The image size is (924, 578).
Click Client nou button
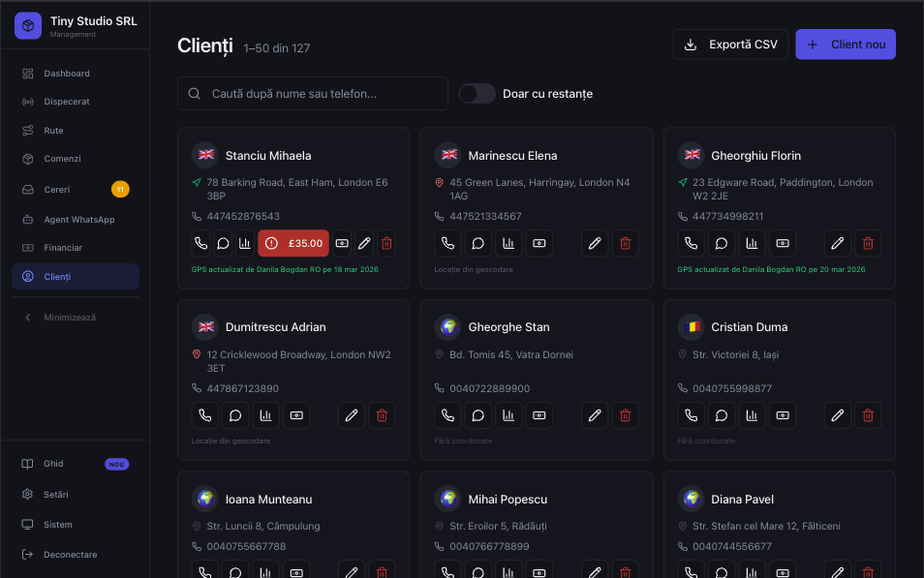point(846,45)
